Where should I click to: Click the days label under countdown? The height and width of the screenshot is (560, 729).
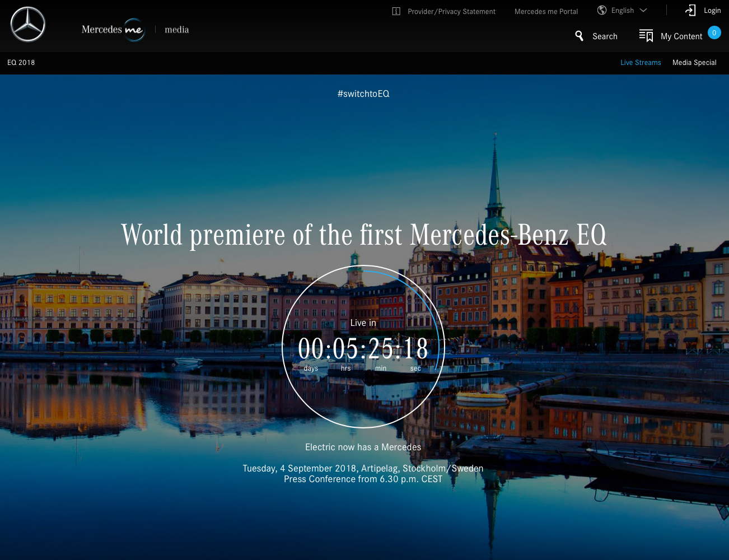coord(311,368)
